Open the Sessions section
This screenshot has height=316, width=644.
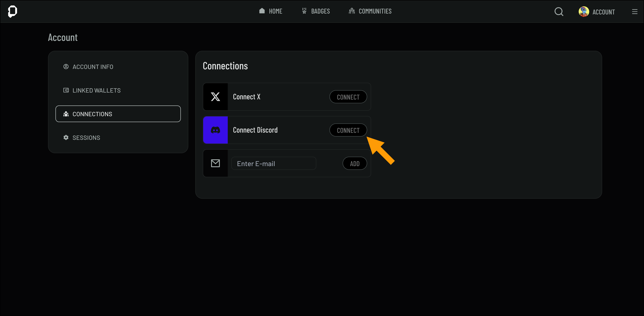pos(86,138)
